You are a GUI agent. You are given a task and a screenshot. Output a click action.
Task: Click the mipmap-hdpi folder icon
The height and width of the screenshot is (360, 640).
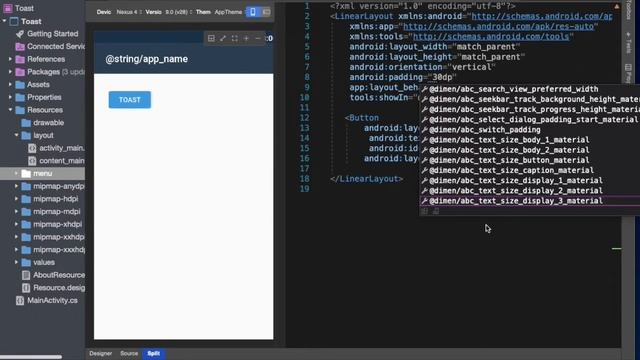click(x=26, y=199)
